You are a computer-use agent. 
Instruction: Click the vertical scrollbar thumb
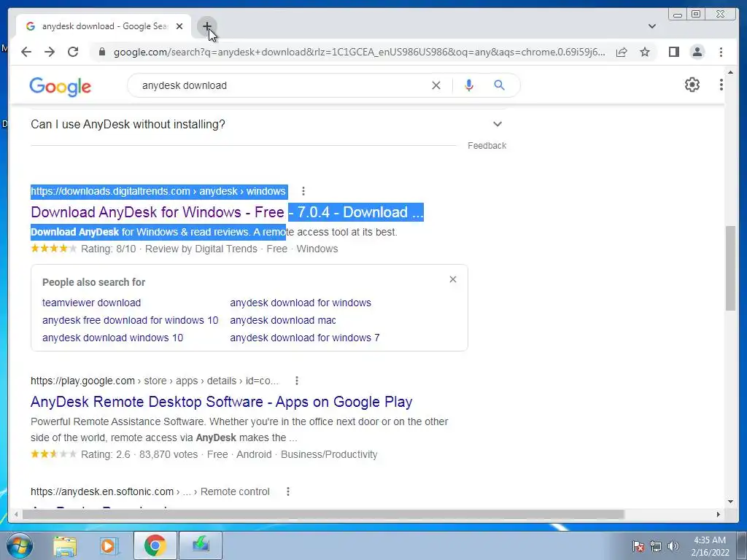point(730,268)
